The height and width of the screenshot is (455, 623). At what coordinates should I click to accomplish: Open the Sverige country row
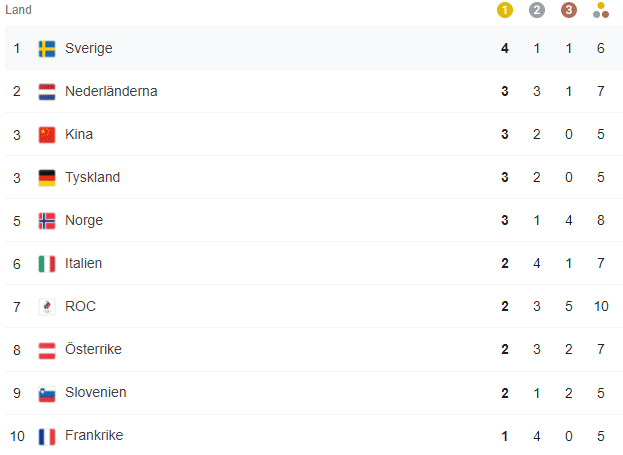tap(314, 48)
